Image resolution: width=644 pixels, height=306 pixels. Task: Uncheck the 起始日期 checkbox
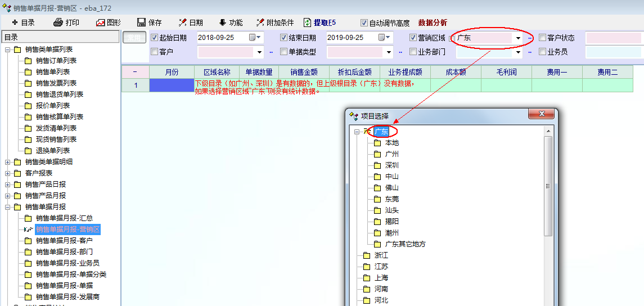point(155,38)
